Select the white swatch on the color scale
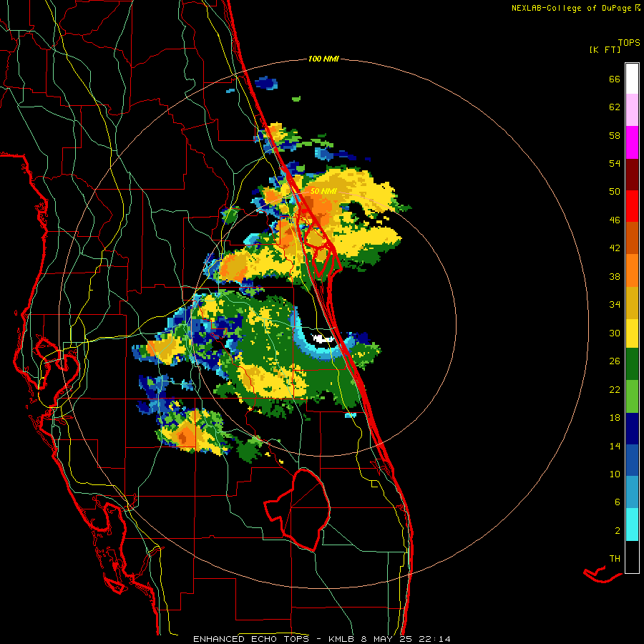 pyautogui.click(x=632, y=79)
